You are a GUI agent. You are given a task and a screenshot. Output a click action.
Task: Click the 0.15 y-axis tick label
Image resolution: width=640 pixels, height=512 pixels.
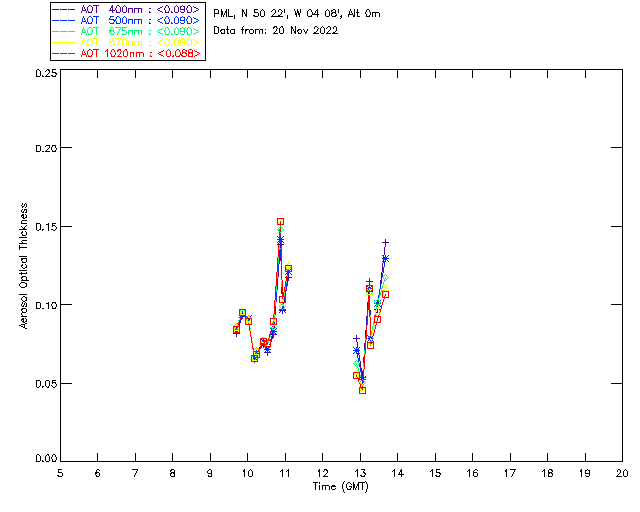[46, 227]
